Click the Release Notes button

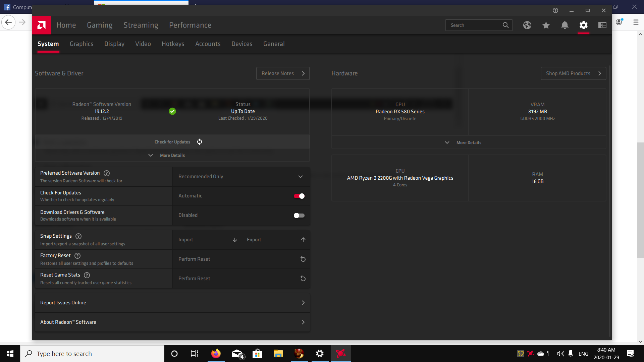pos(283,73)
